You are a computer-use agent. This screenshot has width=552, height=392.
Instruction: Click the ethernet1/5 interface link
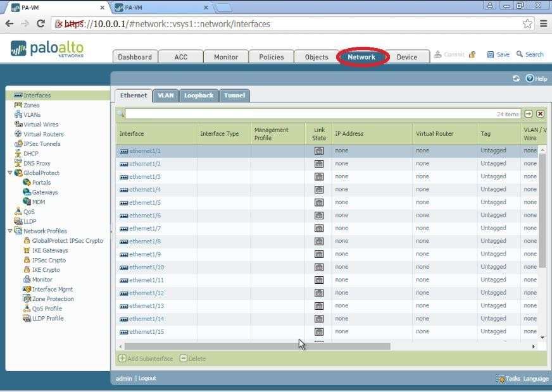tap(145, 202)
